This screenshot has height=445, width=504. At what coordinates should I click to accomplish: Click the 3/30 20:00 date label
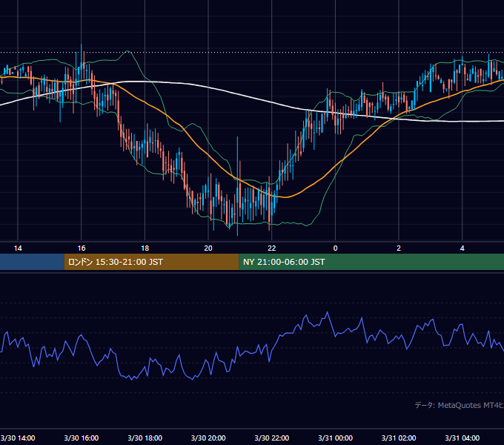point(208,438)
